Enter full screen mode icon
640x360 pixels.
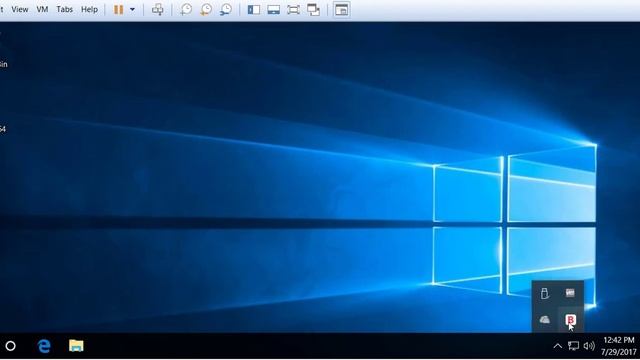point(293,10)
